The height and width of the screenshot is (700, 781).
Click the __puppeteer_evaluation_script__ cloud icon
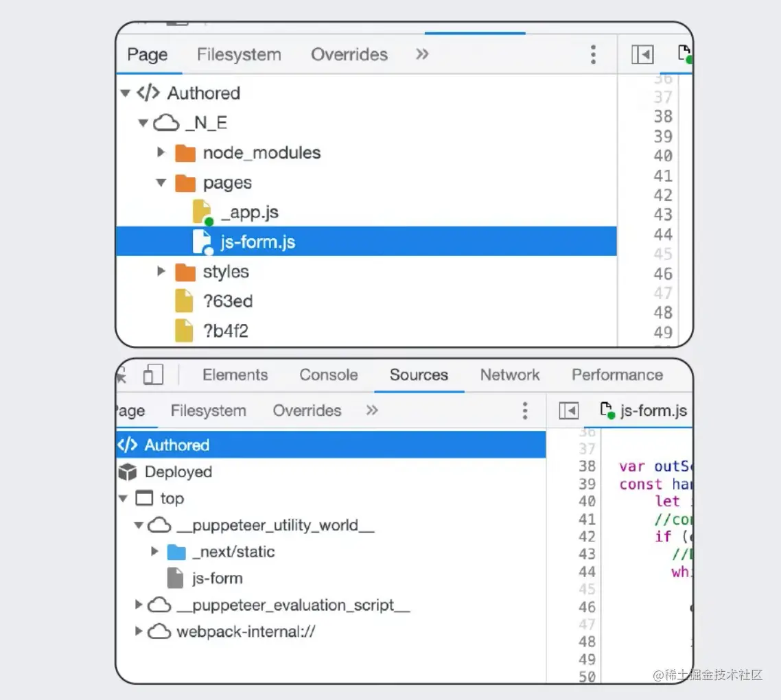click(x=159, y=605)
